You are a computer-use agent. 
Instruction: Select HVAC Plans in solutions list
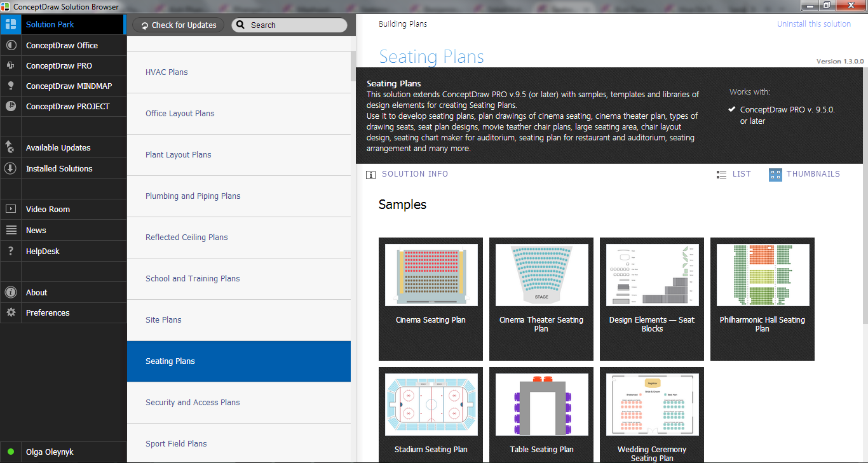click(x=239, y=72)
